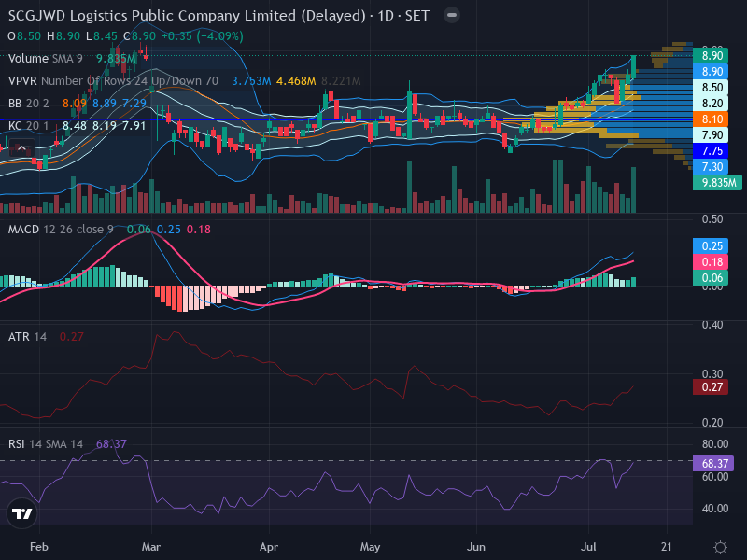This screenshot has height=560, width=747.
Task: Click the purple 68.37 RSI axis label
Action: coord(713,463)
